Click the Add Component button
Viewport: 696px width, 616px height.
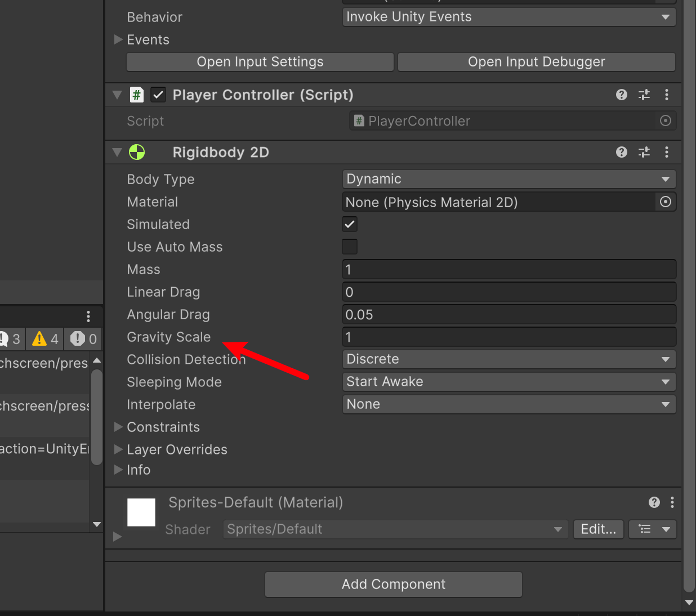point(394,584)
